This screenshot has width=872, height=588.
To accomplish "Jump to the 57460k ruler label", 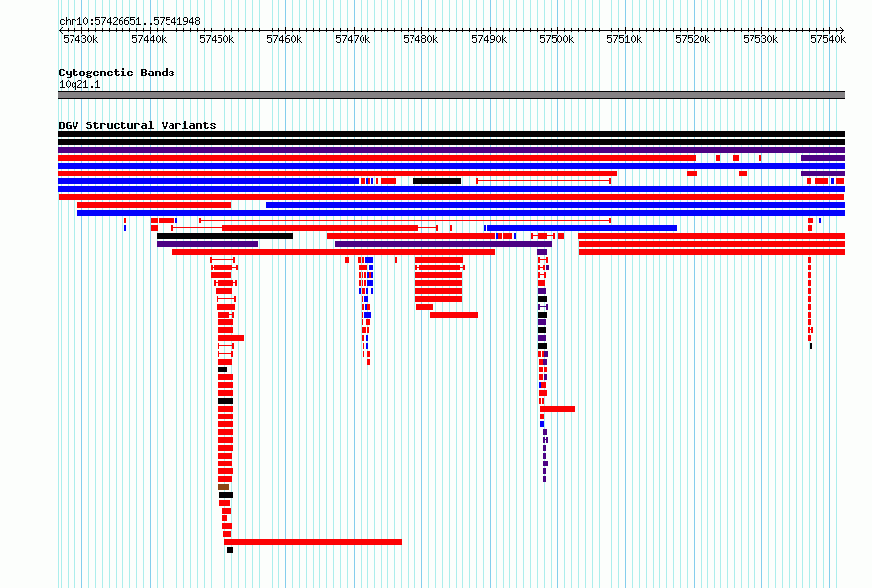I will pyautogui.click(x=284, y=39).
